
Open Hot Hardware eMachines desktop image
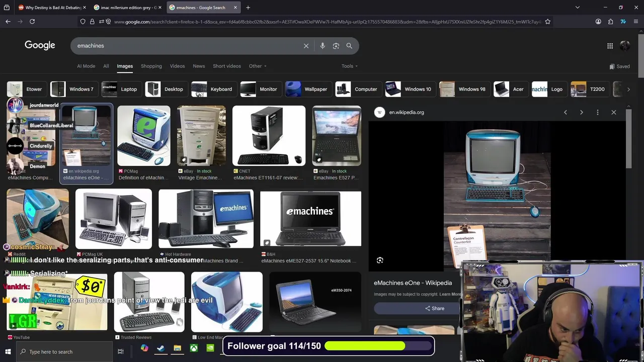(206, 219)
